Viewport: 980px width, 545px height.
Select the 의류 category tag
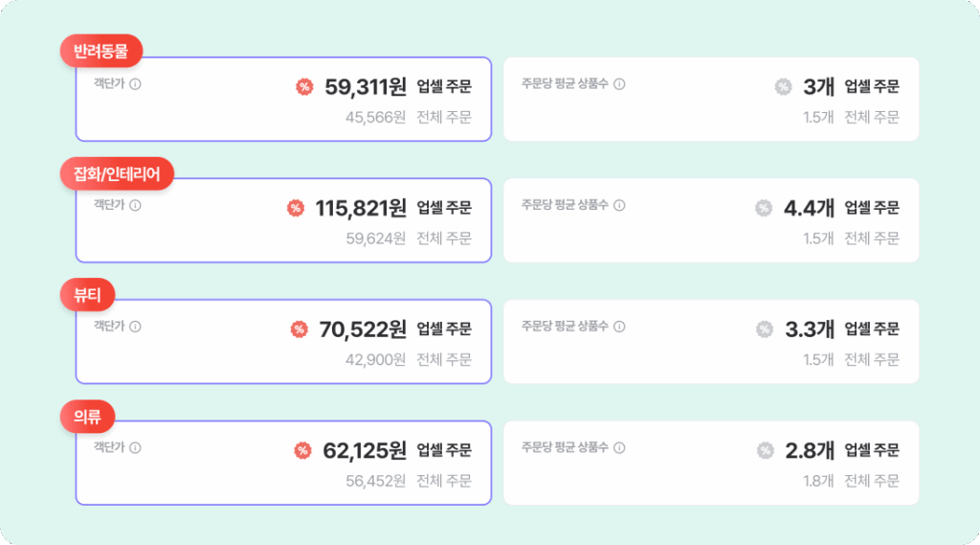(x=87, y=416)
